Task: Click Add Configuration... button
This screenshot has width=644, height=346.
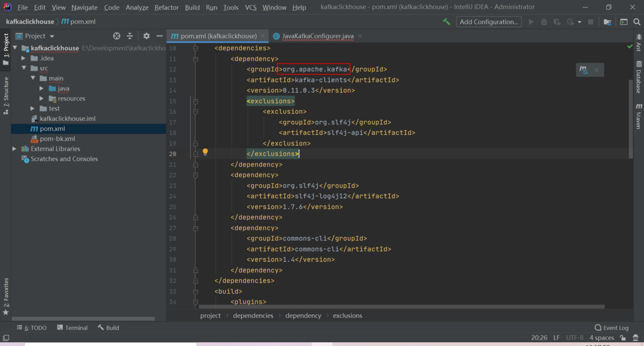Action: coord(489,22)
